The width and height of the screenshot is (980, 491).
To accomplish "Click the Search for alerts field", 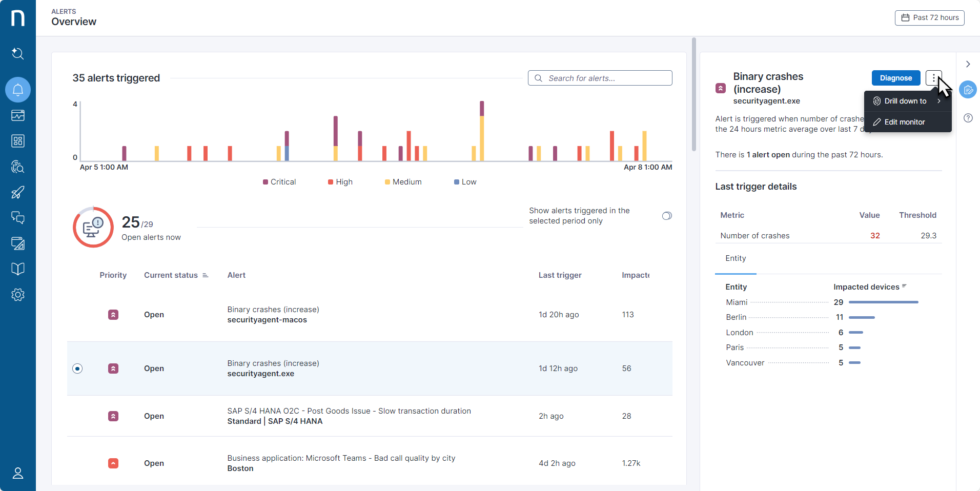I will click(600, 78).
